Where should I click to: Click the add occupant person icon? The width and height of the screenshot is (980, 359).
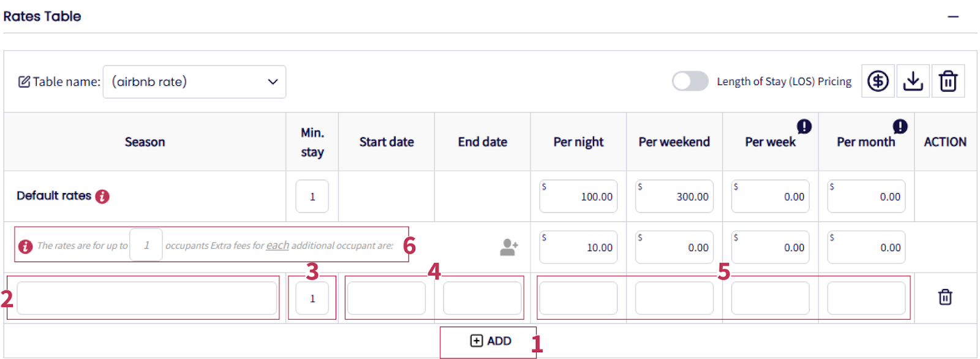coord(508,247)
